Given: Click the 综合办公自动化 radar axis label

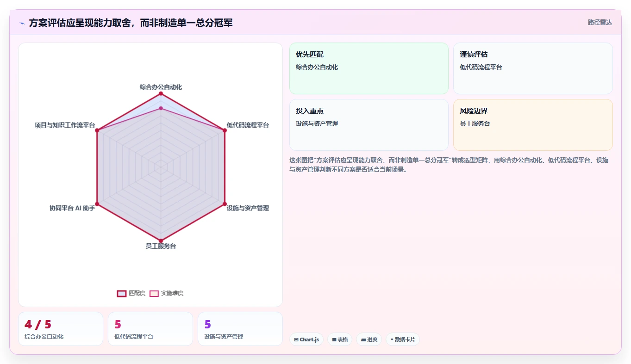Looking at the screenshot, I should [x=161, y=87].
